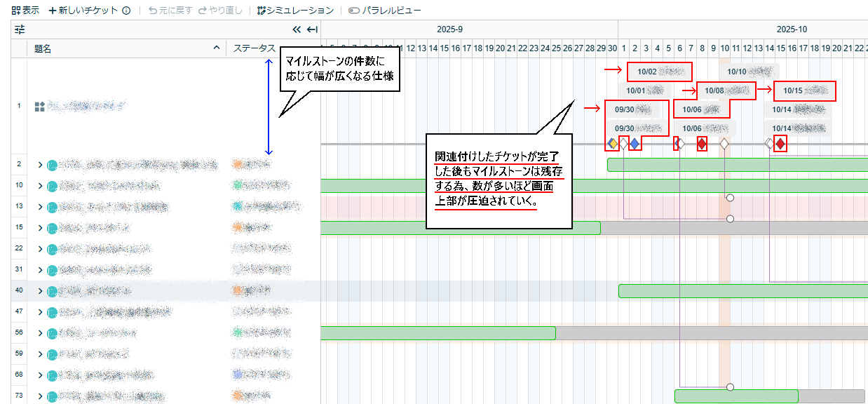Open the シミュレーション mode
Screen dimensions: 868x404
(295, 11)
